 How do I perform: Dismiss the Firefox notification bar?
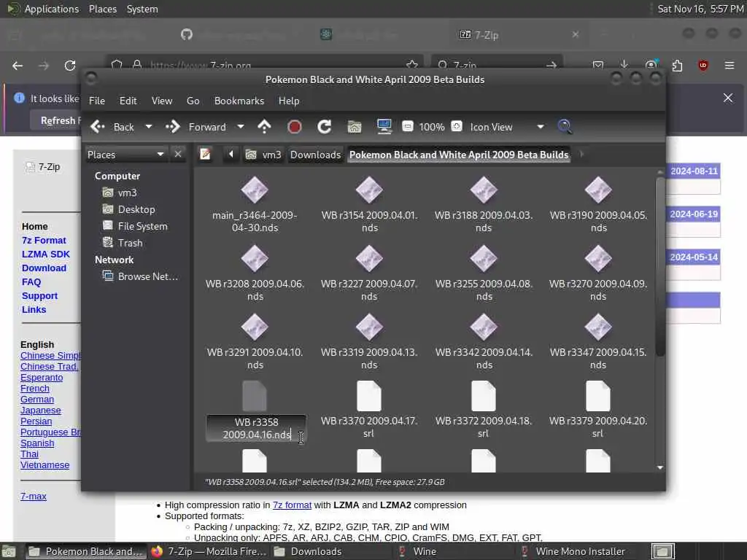tap(727, 98)
